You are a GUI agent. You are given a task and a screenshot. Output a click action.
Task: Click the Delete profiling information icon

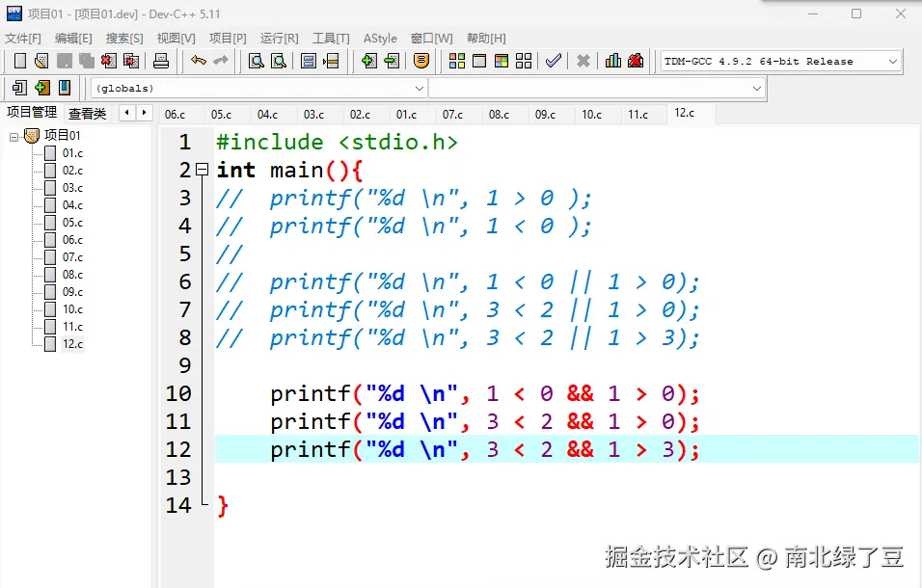click(x=636, y=61)
